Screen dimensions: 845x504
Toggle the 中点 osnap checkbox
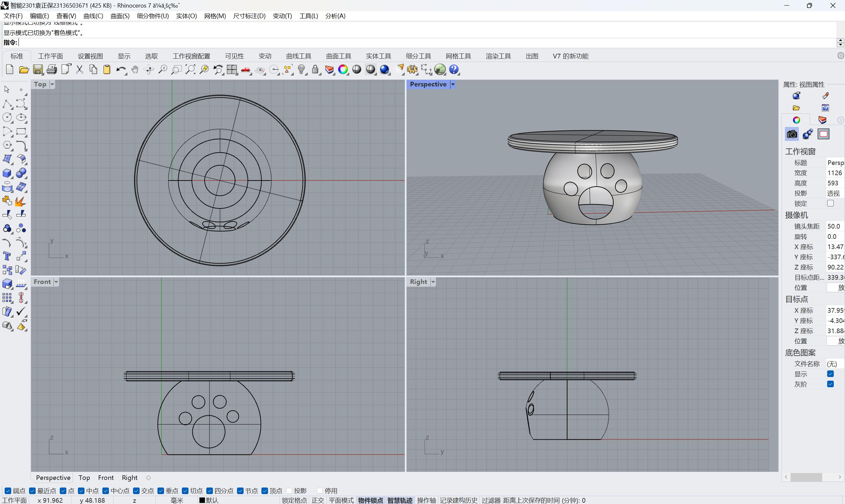click(x=81, y=491)
